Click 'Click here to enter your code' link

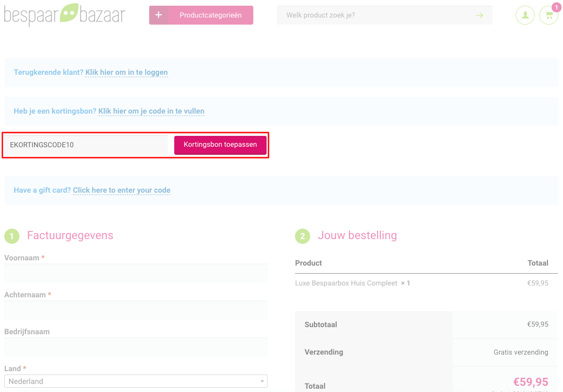coord(122,190)
